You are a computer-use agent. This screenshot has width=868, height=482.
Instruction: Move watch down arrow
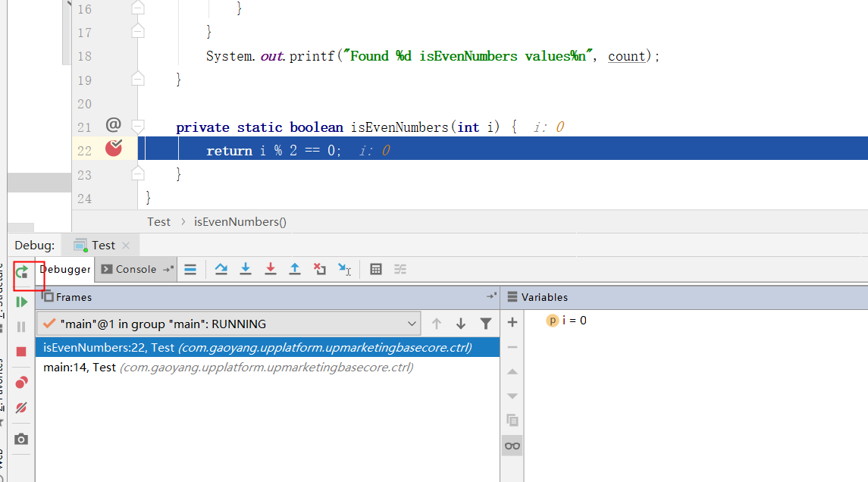[x=512, y=396]
